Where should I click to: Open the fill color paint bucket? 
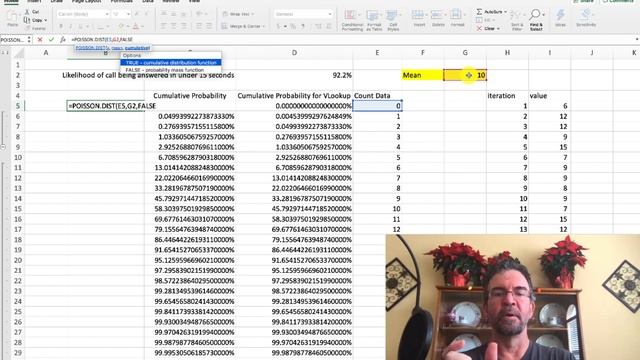coord(121,27)
